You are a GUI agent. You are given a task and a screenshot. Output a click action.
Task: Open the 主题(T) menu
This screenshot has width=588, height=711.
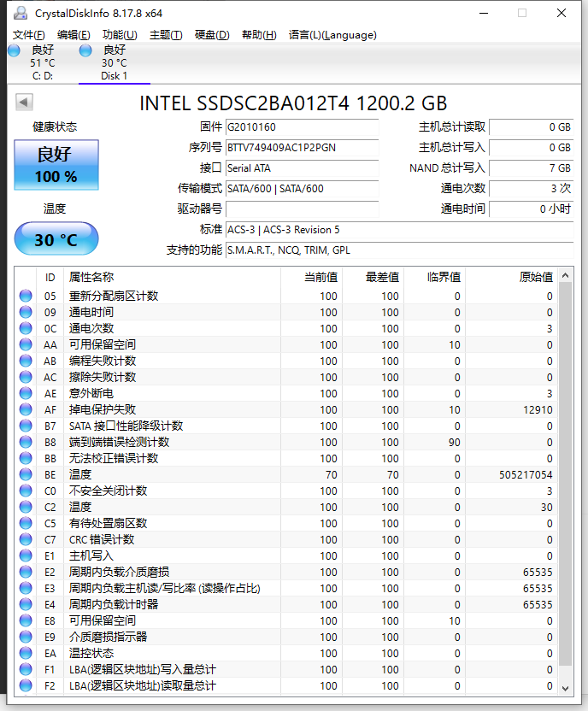click(166, 35)
